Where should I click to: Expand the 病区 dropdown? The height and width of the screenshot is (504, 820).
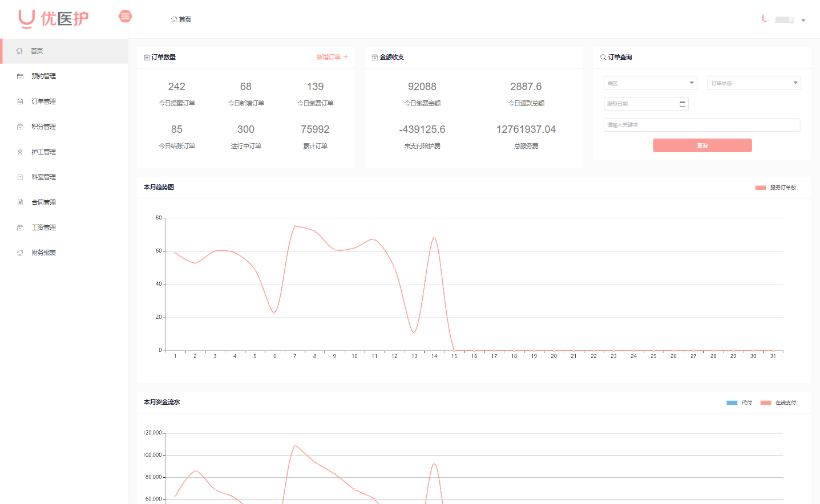point(651,83)
